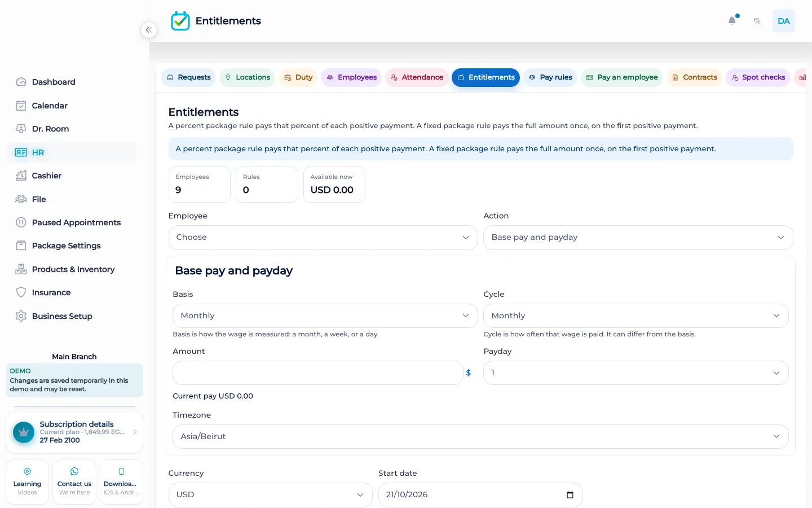
Task: Open the Action dropdown
Action: [x=638, y=238]
